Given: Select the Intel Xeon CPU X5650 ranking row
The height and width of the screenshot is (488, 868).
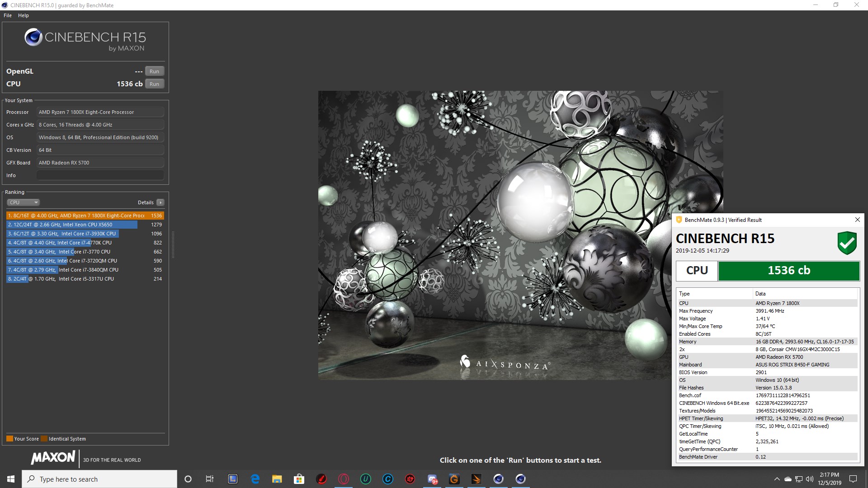Looking at the screenshot, I should 85,225.
